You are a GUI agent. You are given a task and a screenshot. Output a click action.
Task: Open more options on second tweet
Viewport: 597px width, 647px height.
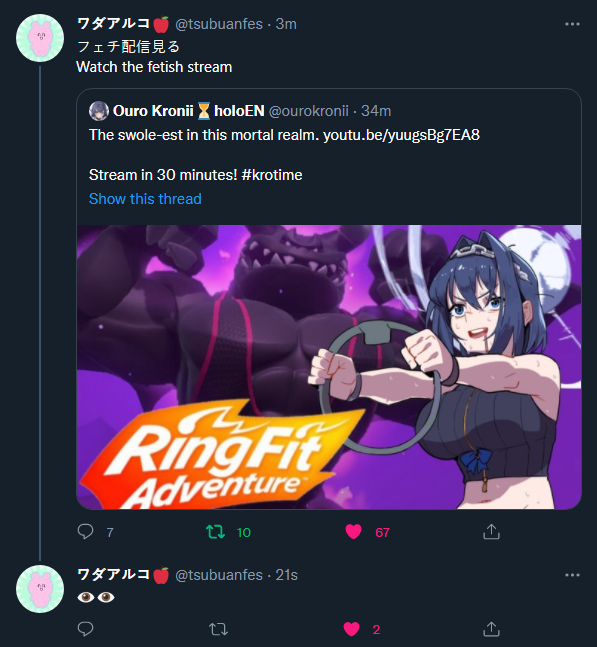click(x=572, y=575)
